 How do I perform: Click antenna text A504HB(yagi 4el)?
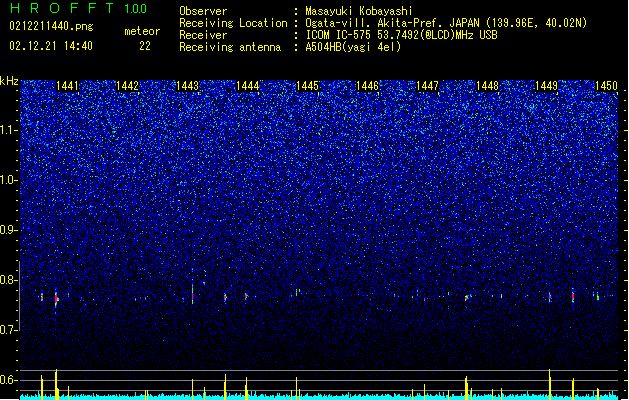pos(353,47)
